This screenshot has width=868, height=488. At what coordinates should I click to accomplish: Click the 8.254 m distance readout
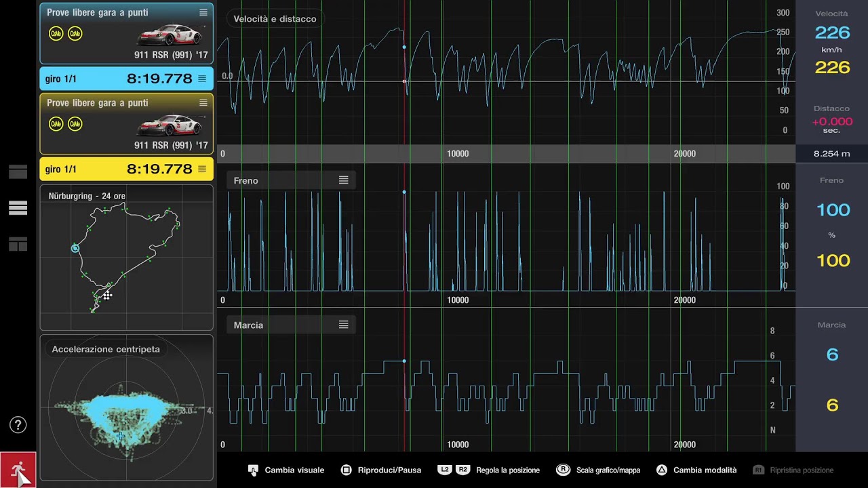pyautogui.click(x=831, y=154)
